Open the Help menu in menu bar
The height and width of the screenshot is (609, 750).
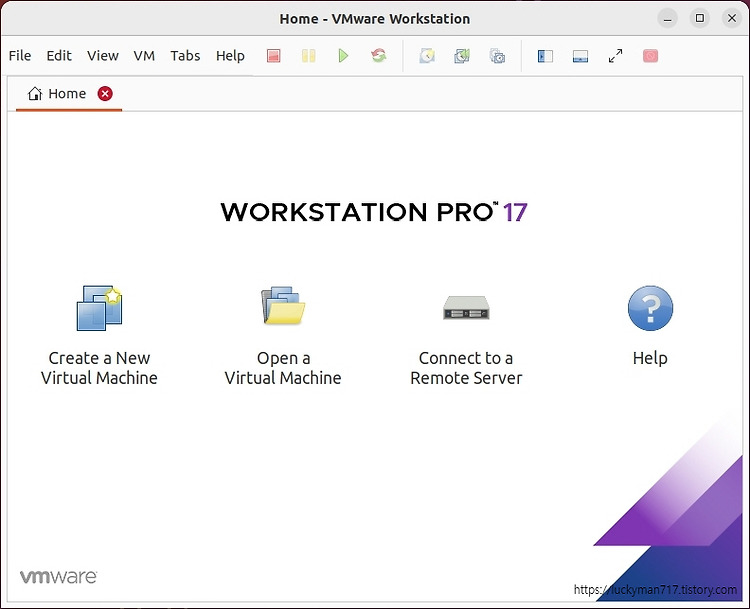tap(230, 56)
